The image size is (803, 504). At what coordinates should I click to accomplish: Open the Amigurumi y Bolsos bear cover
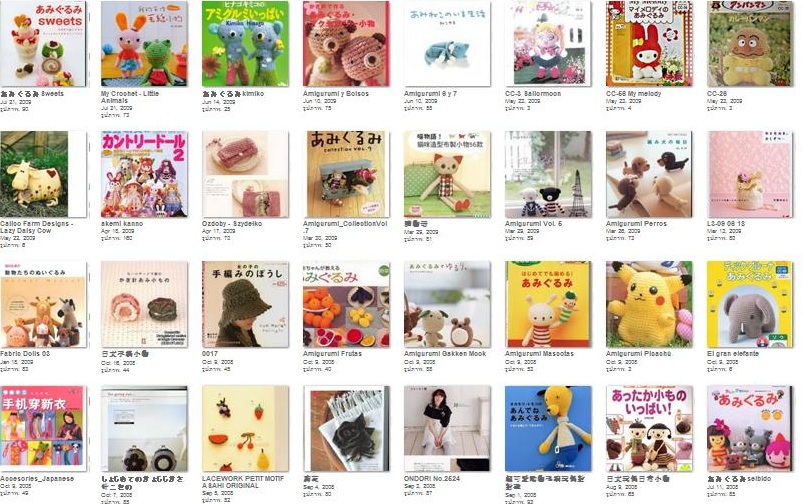click(x=346, y=44)
